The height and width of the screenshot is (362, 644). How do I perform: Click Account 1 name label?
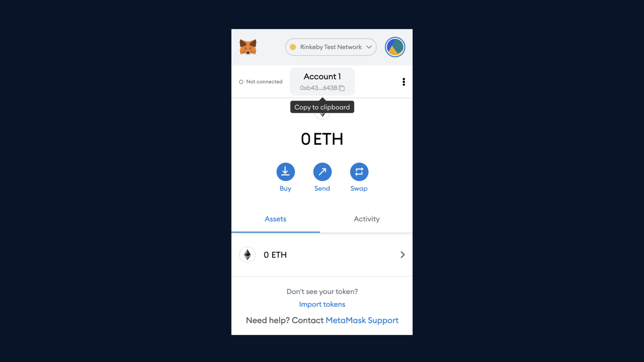tap(322, 76)
